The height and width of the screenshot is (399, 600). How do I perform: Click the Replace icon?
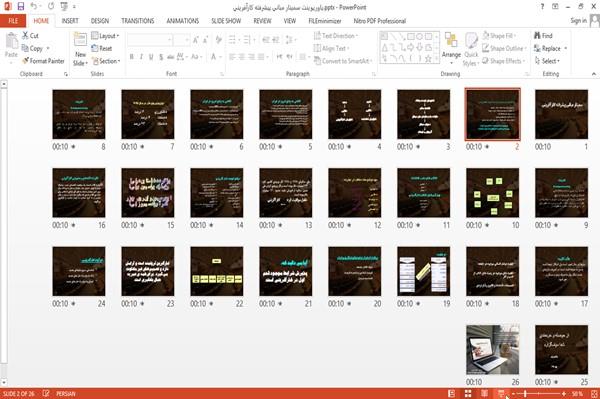pos(537,48)
